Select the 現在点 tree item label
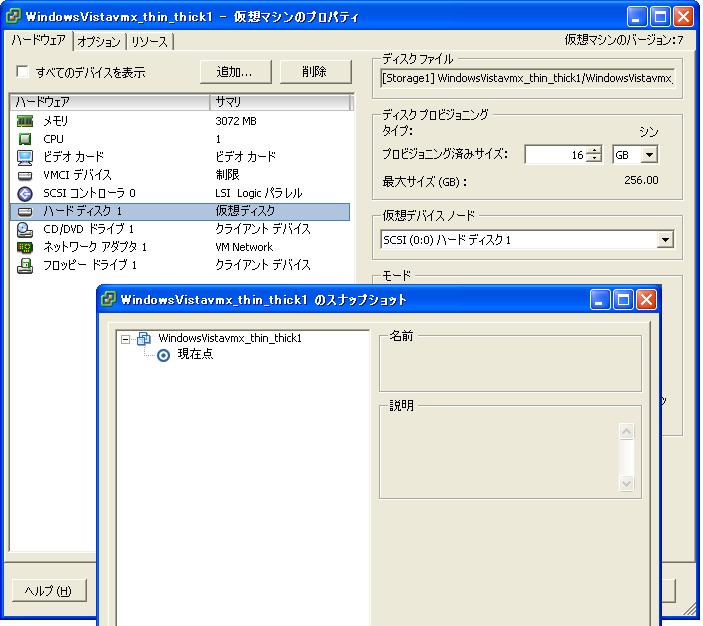This screenshot has height=626, width=703. [195, 354]
